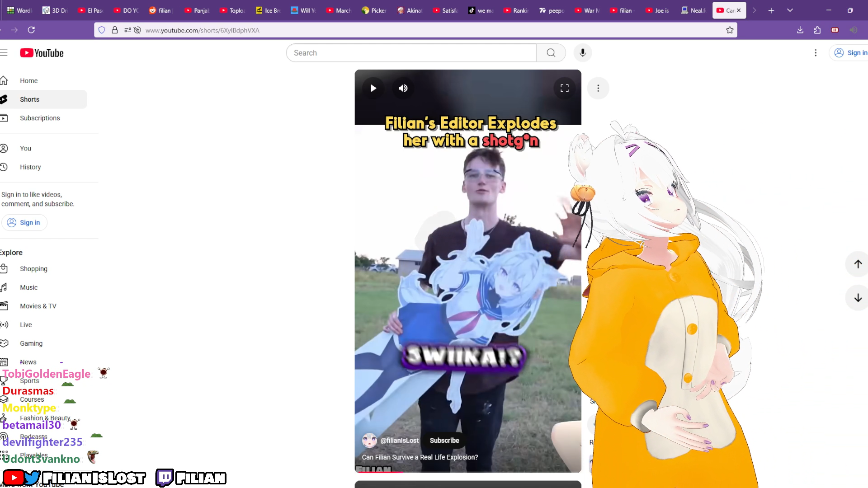Click the Explore heading in the sidebar
This screenshot has width=868, height=488.
pyautogui.click(x=11, y=253)
